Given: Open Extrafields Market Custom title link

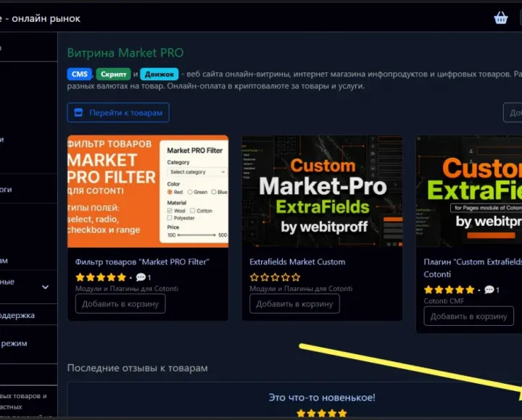Looking at the screenshot, I should (x=297, y=261).
